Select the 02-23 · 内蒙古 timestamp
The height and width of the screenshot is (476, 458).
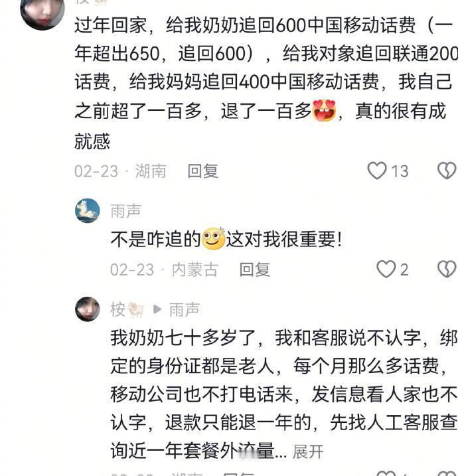pyautogui.click(x=164, y=270)
